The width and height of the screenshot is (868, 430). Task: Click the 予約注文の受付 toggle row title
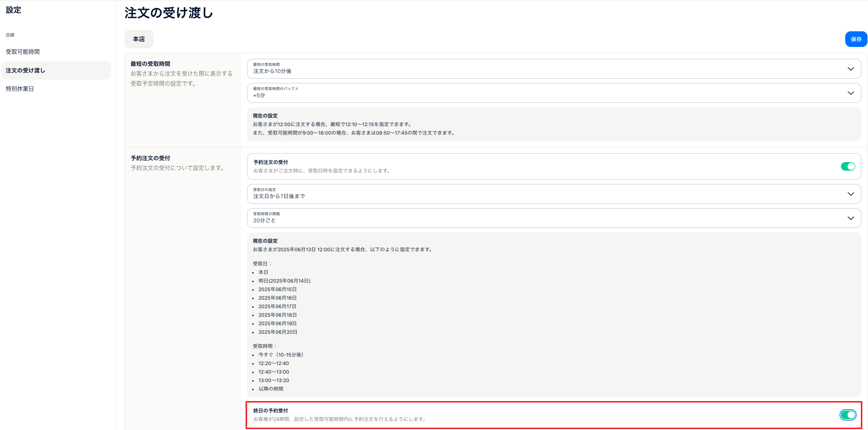(271, 162)
